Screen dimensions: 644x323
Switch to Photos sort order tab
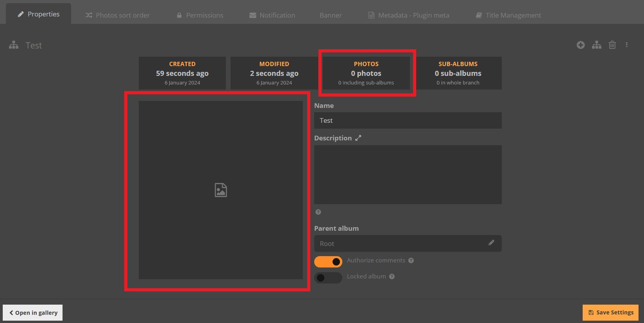[x=118, y=15]
